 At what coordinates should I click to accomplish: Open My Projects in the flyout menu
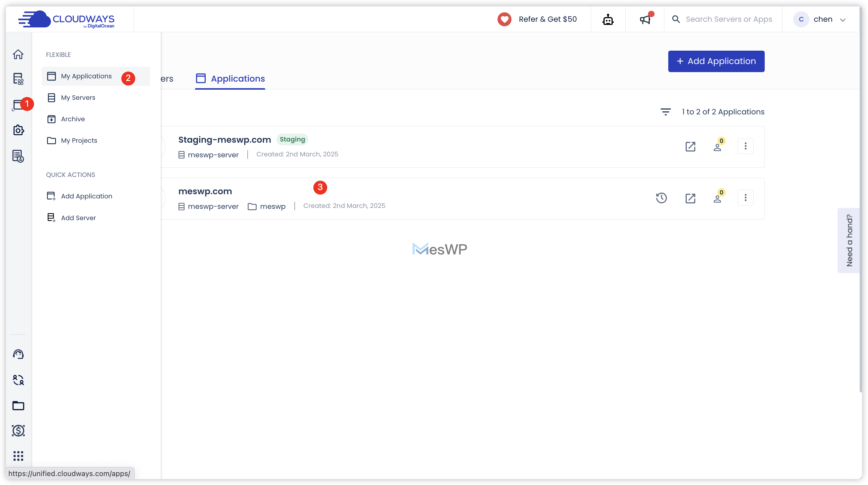[96, 141]
